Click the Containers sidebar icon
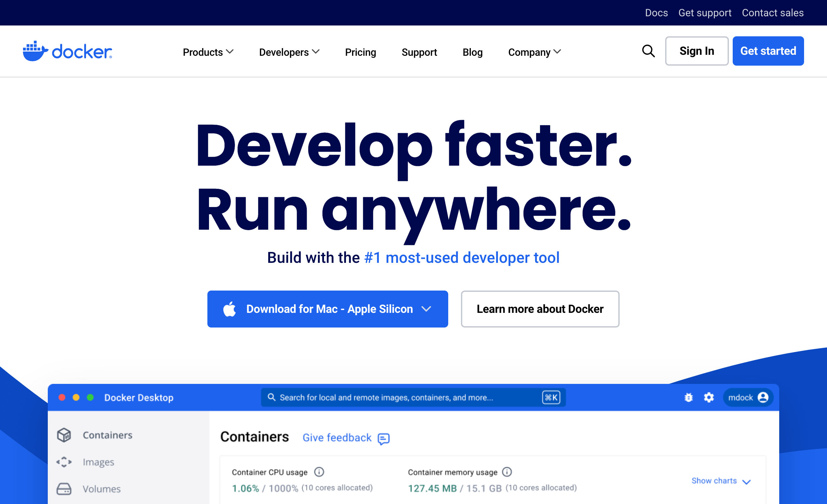 coord(64,435)
